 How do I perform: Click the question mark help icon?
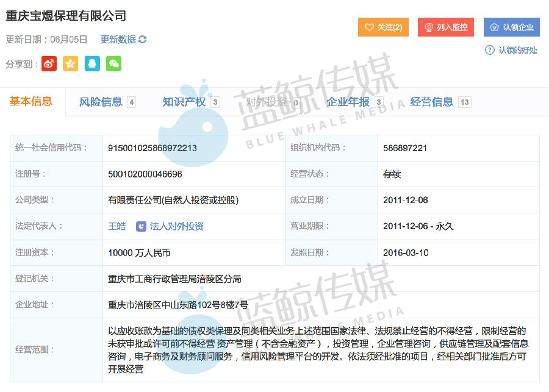pos(489,50)
